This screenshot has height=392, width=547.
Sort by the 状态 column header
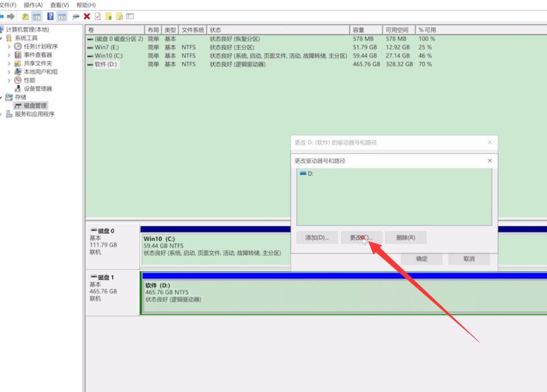point(278,30)
